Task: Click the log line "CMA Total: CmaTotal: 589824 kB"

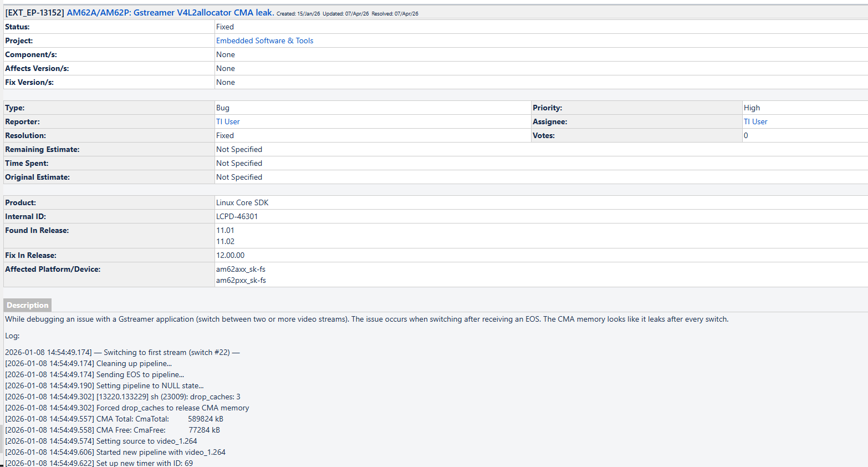Action: 114,419
